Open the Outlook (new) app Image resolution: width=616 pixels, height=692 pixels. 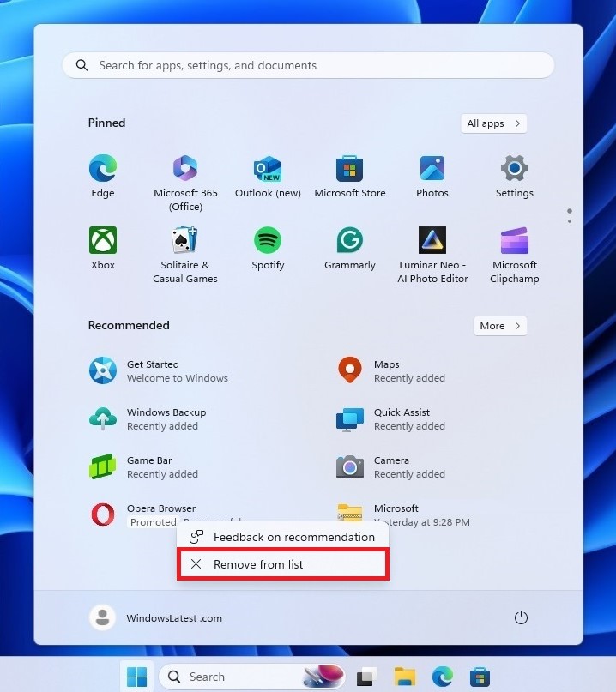[268, 177]
